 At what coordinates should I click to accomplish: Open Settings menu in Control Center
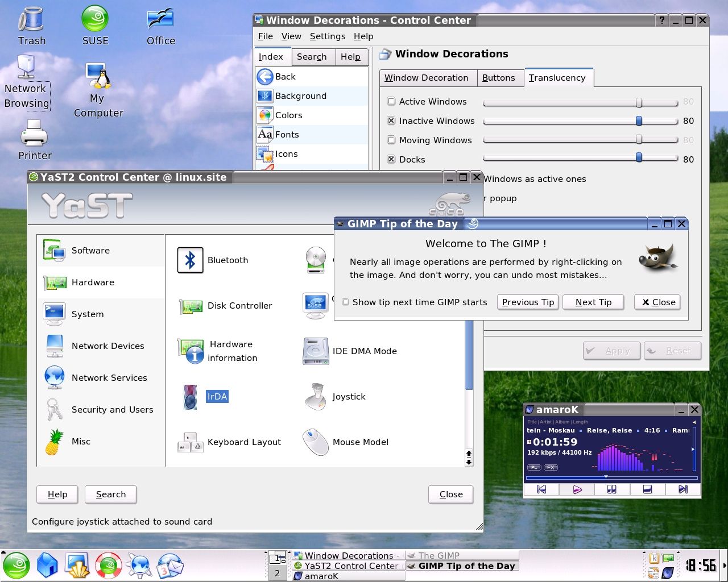(x=328, y=36)
